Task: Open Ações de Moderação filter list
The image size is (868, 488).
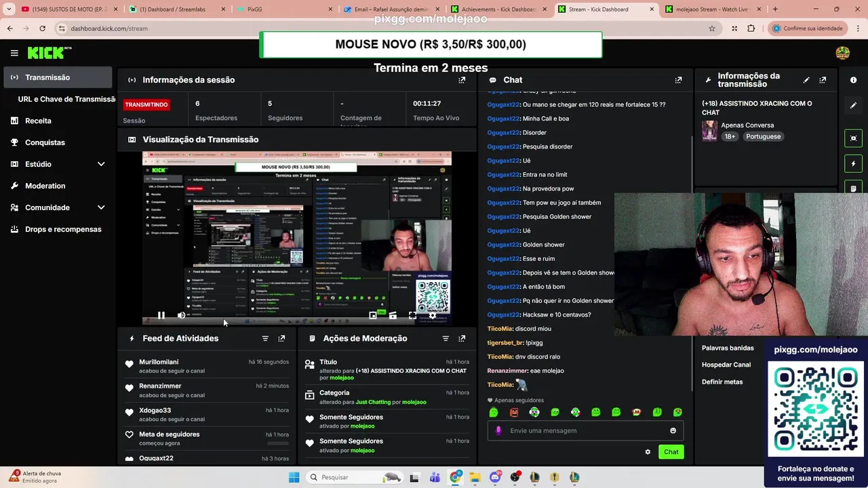Action: click(x=446, y=338)
